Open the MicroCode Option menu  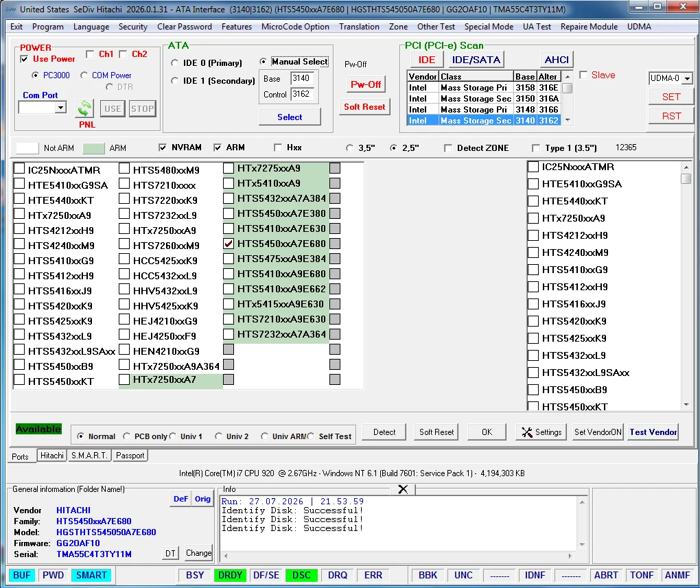pyautogui.click(x=295, y=27)
